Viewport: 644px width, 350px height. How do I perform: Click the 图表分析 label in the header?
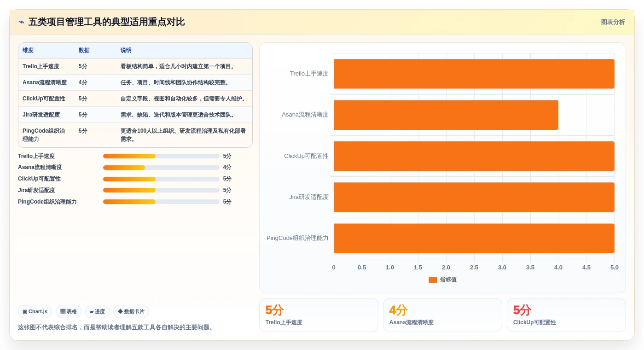click(613, 22)
